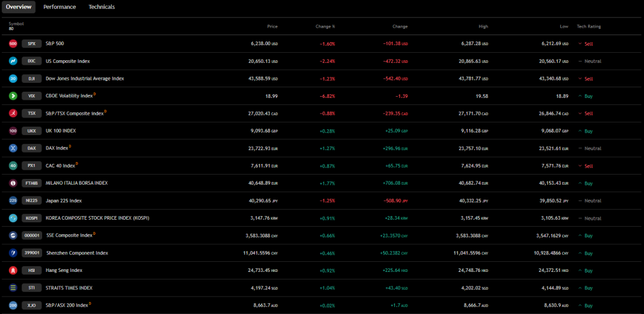This screenshot has height=314, width=644.
Task: Click the US Composite change -2.24%
Action: click(x=327, y=61)
